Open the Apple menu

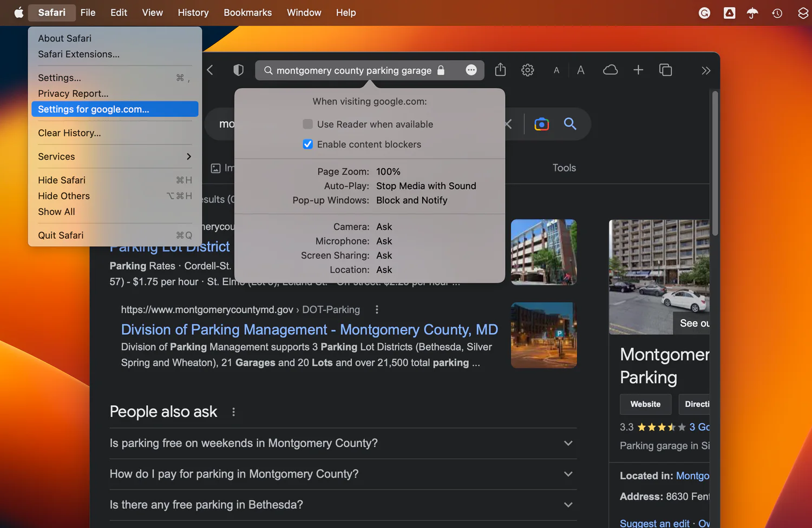[19, 12]
